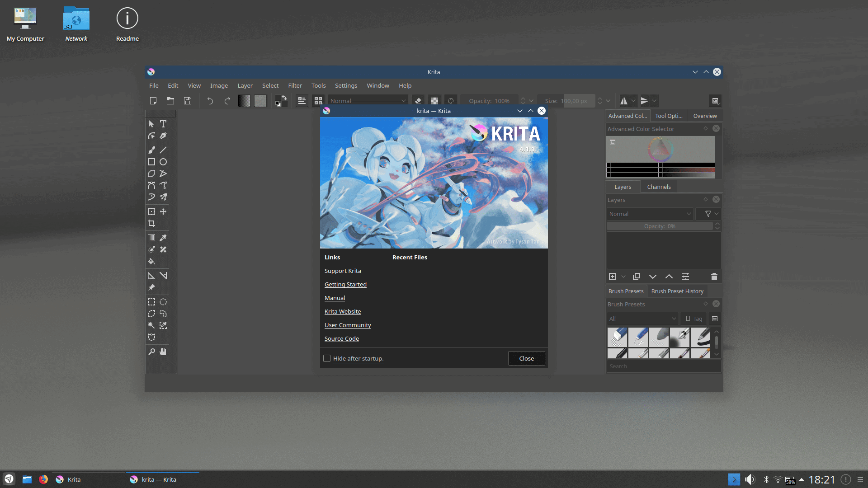Image resolution: width=868 pixels, height=488 pixels.
Task: Check the 'Hide after startup' checkbox
Action: click(x=327, y=358)
